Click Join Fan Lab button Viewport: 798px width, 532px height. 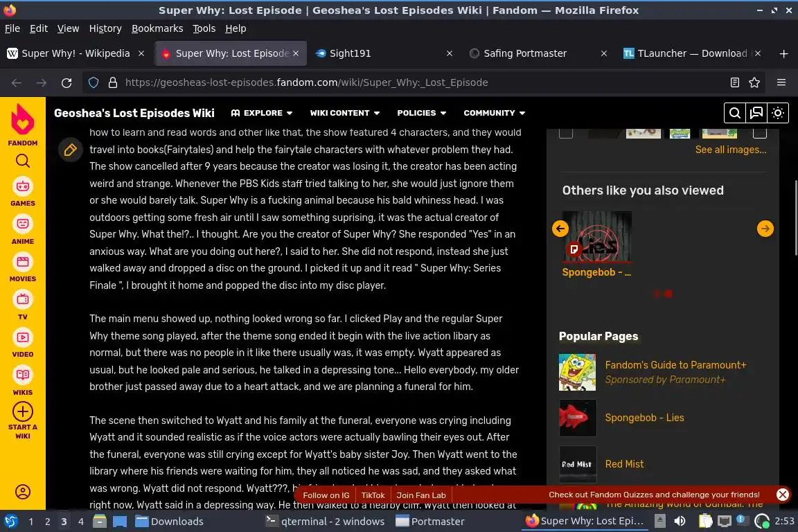tap(421, 495)
